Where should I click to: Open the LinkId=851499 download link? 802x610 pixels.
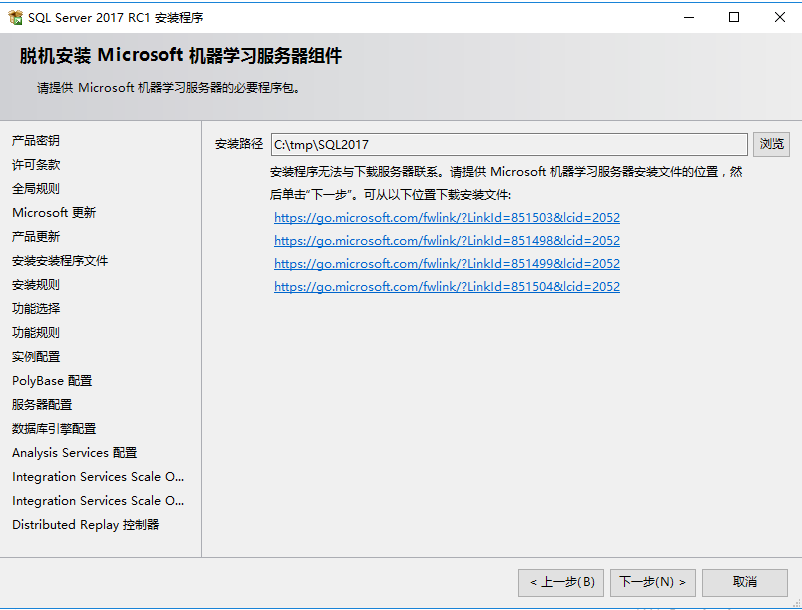[x=447, y=263]
